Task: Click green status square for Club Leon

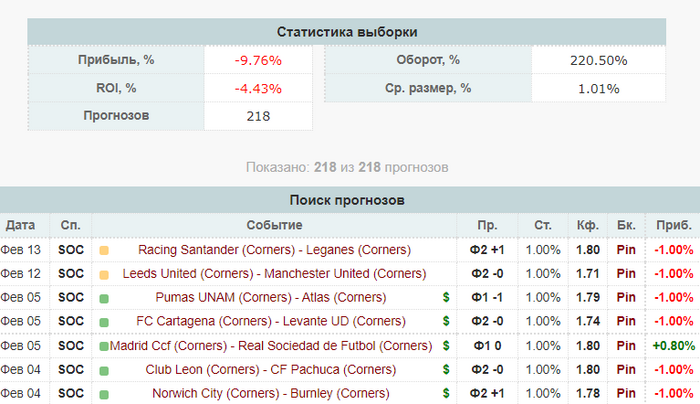Action: tap(104, 371)
